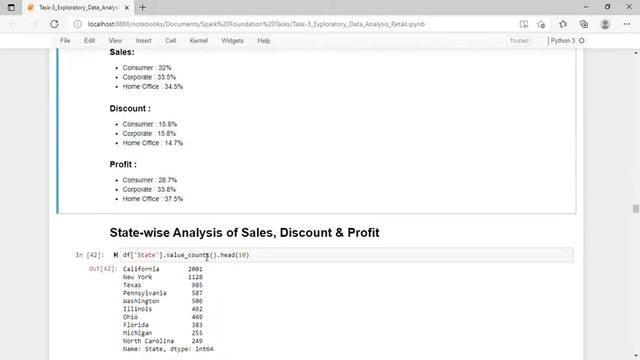Click the Profit Home Office 37.5% bullet
This screenshot has height=360, width=640.
click(x=153, y=199)
